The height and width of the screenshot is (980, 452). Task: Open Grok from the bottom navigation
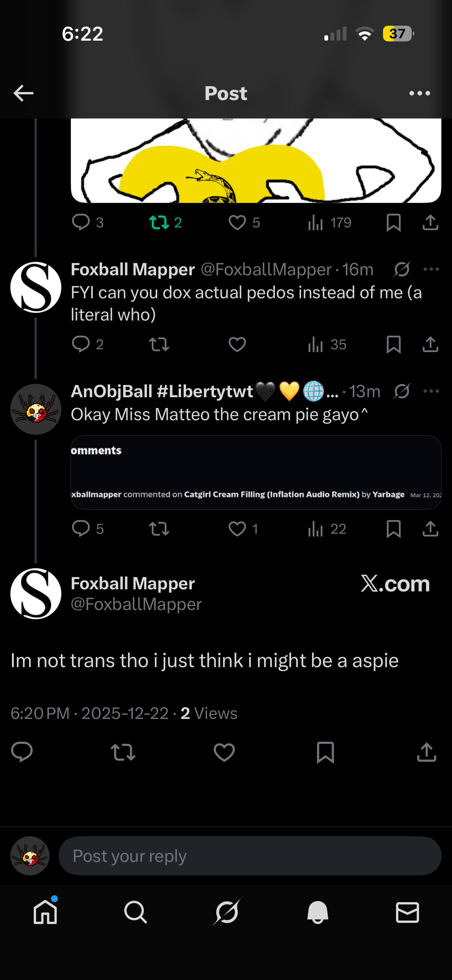(x=227, y=912)
